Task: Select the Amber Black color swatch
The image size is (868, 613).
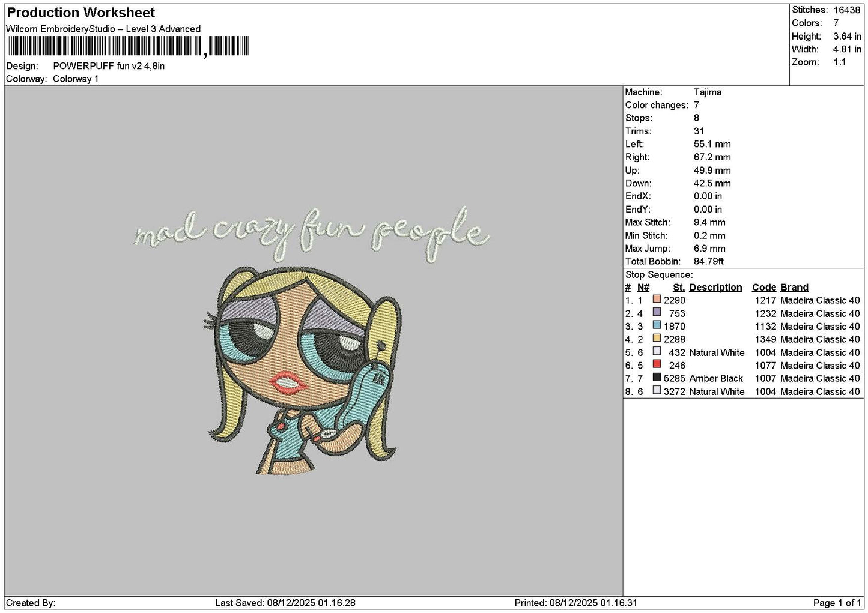Action: point(657,377)
